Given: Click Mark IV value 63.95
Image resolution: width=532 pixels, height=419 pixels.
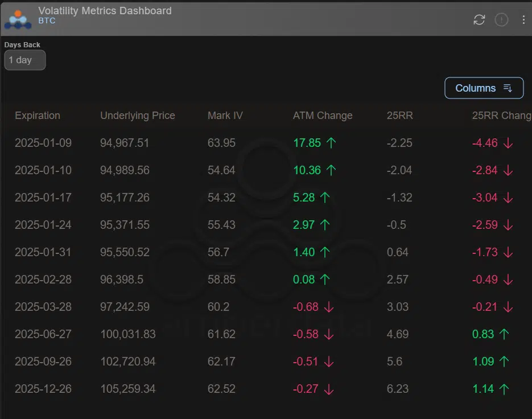Looking at the screenshot, I should click(x=221, y=143).
